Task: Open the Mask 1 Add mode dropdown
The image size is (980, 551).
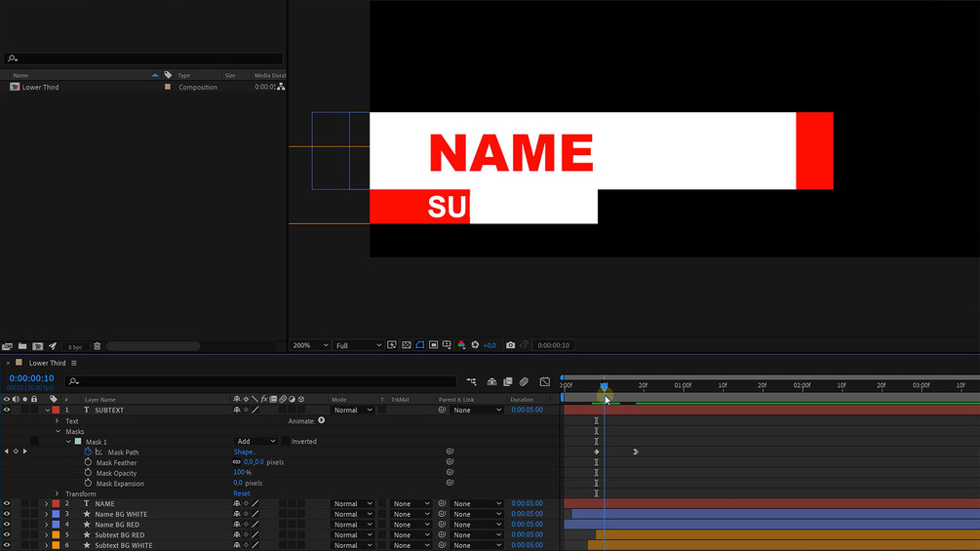Action: click(x=255, y=441)
